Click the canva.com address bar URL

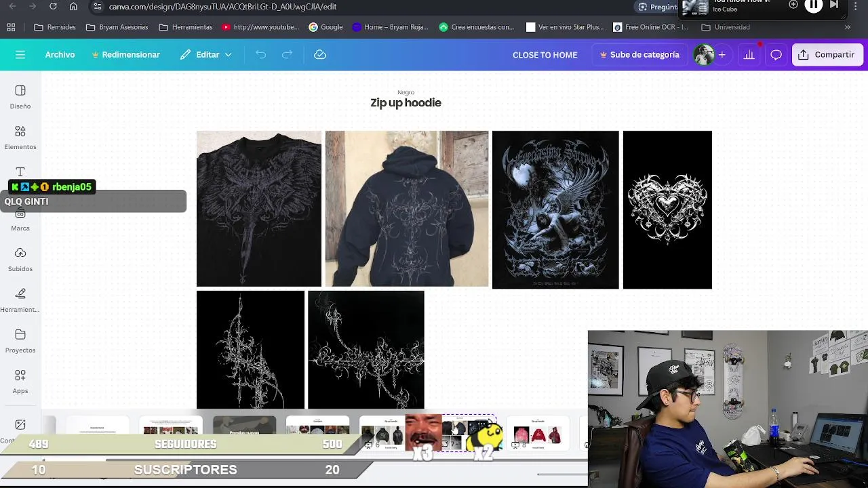point(222,6)
